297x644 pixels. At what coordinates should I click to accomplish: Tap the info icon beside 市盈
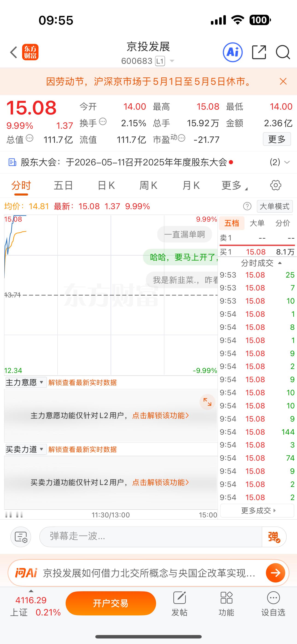click(181, 138)
